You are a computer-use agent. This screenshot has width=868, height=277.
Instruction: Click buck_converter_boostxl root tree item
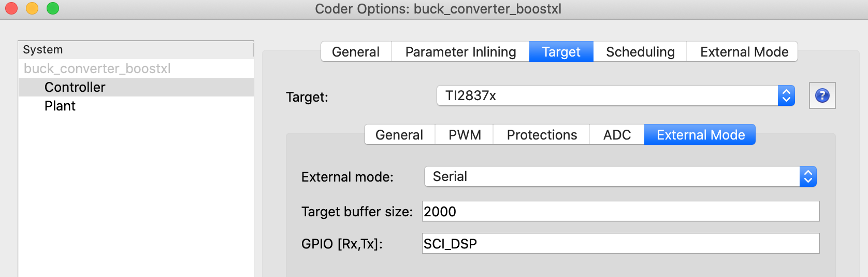tap(97, 68)
